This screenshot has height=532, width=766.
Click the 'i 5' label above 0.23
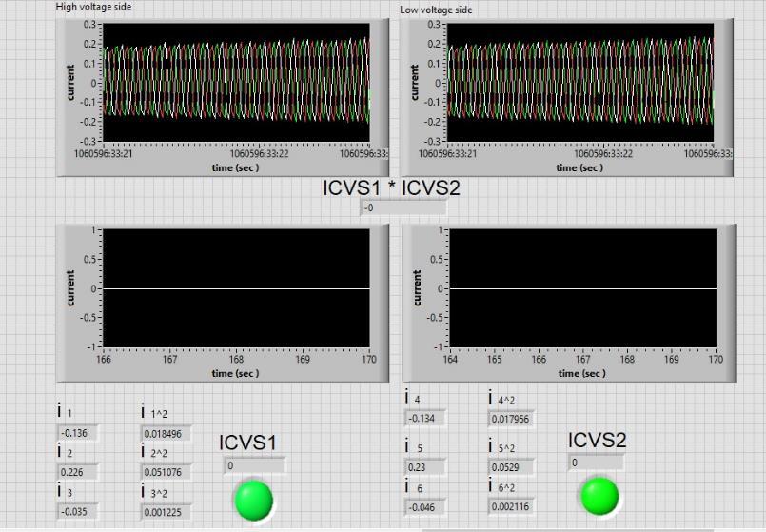point(413,446)
